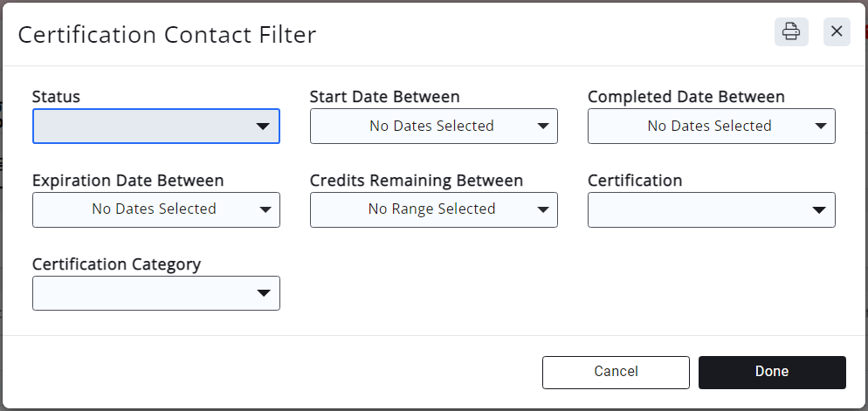
Task: Select "No Dates Selected" under Expiration Date Between
Action: (x=154, y=209)
